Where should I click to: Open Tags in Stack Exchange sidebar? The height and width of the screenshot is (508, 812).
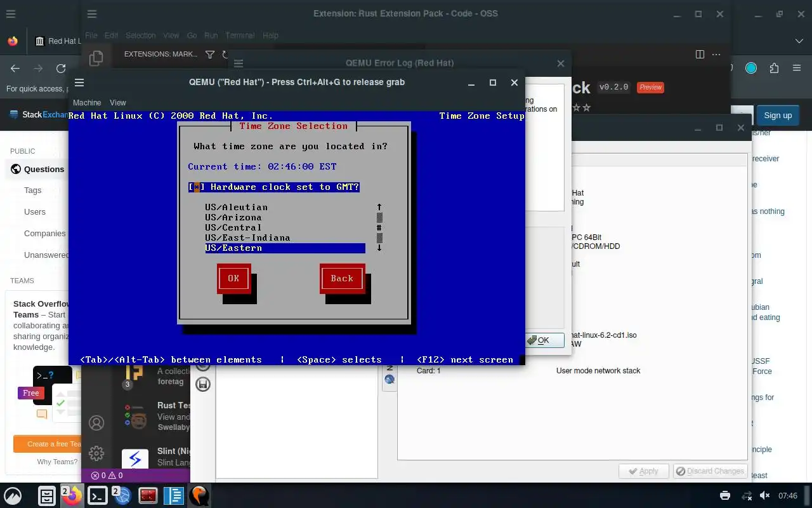pyautogui.click(x=33, y=190)
